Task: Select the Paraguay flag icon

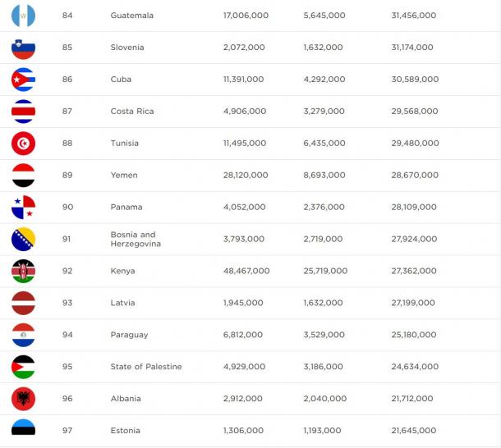Action: pos(23,335)
